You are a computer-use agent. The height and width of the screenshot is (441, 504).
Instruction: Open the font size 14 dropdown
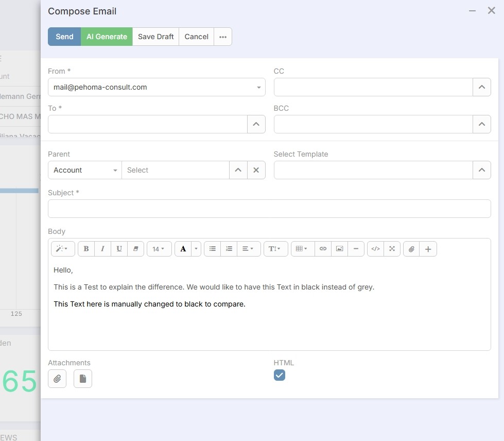(159, 249)
